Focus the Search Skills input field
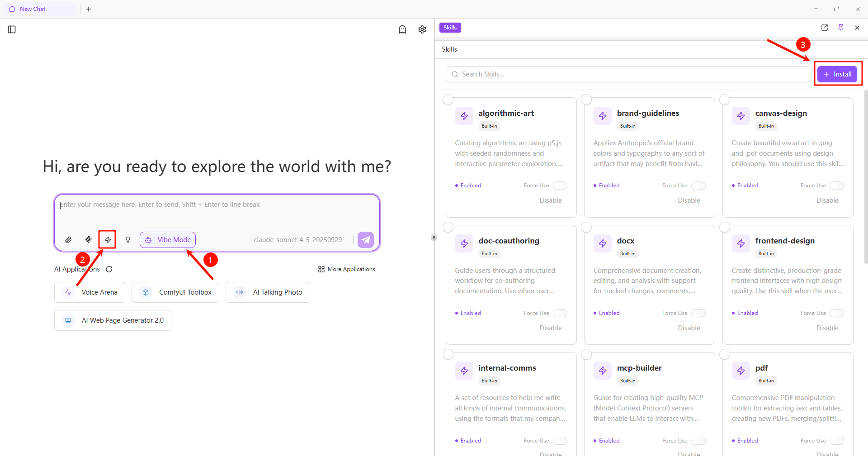Image resolution: width=868 pixels, height=467 pixels. pyautogui.click(x=628, y=74)
